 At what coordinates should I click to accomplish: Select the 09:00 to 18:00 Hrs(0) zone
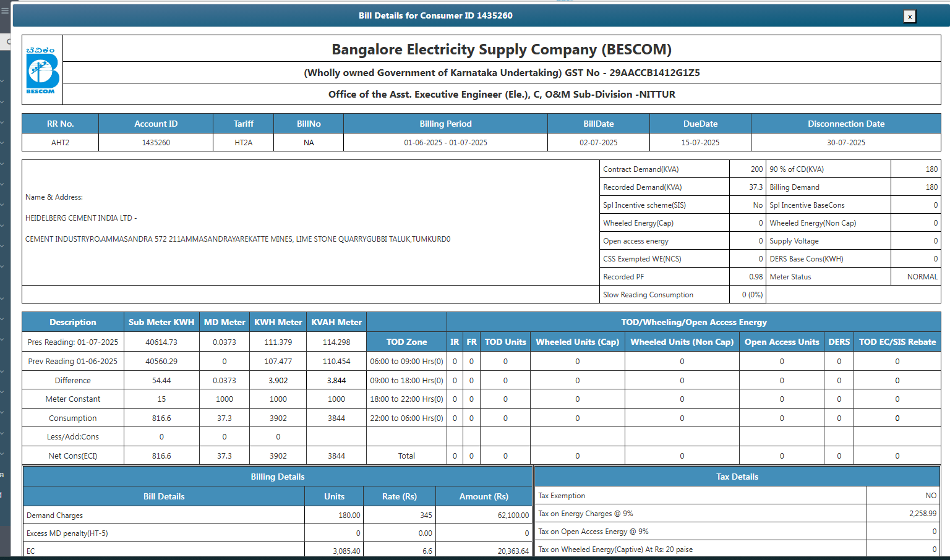(x=406, y=380)
